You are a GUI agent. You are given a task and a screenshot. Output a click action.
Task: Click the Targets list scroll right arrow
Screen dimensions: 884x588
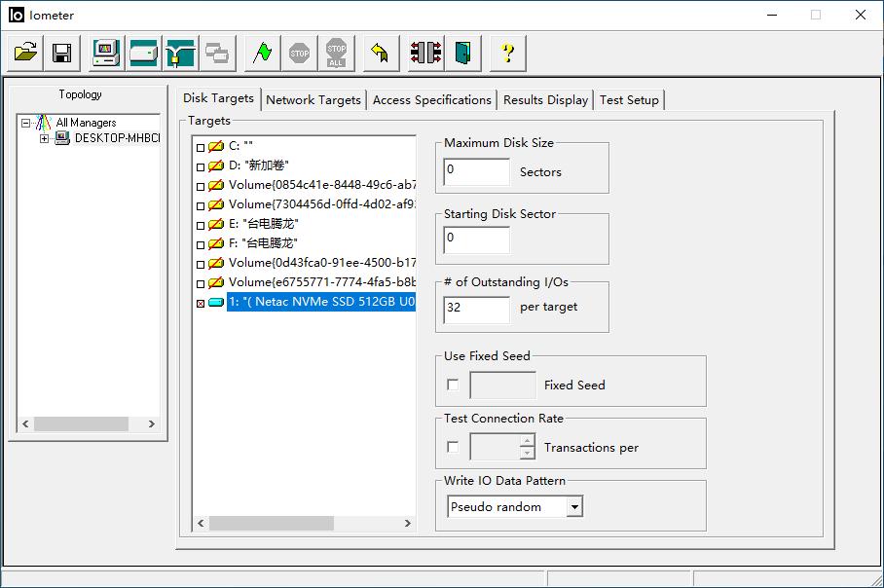(408, 523)
